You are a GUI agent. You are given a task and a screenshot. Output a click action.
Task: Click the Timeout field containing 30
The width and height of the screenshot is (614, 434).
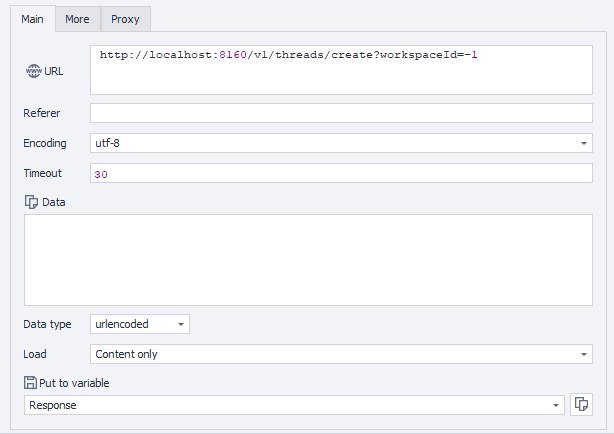click(340, 173)
